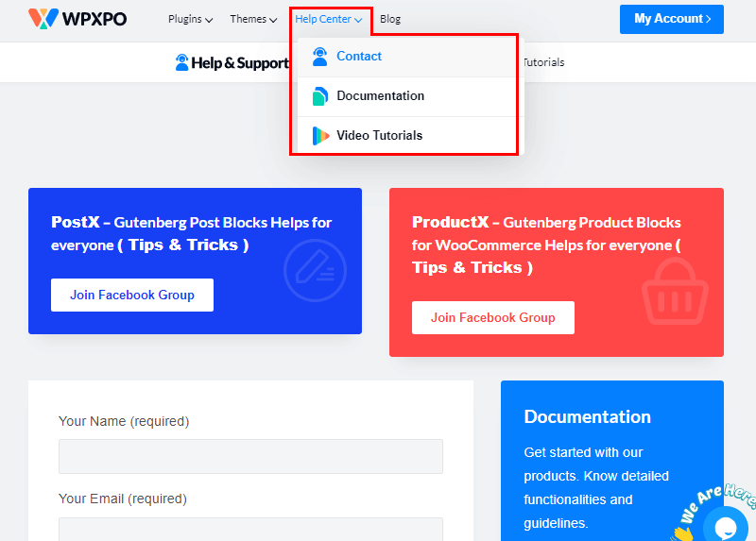Click the Tutorials tab in support bar

pyautogui.click(x=543, y=62)
